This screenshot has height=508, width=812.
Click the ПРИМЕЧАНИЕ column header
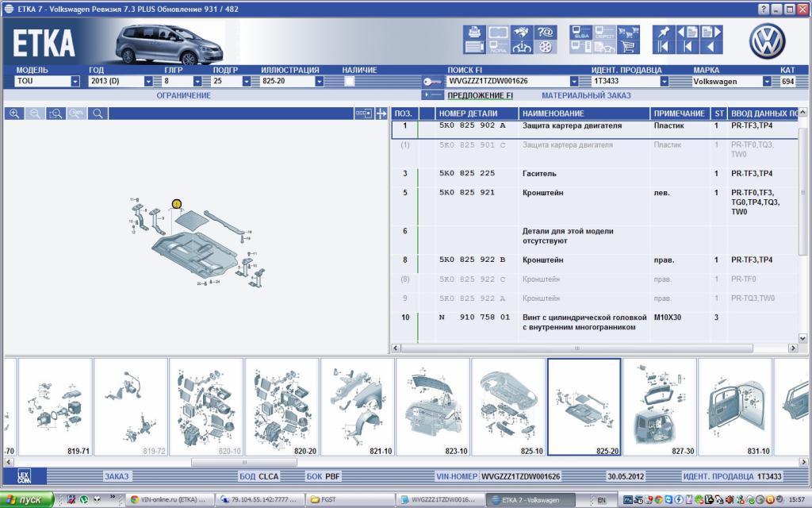(x=680, y=114)
